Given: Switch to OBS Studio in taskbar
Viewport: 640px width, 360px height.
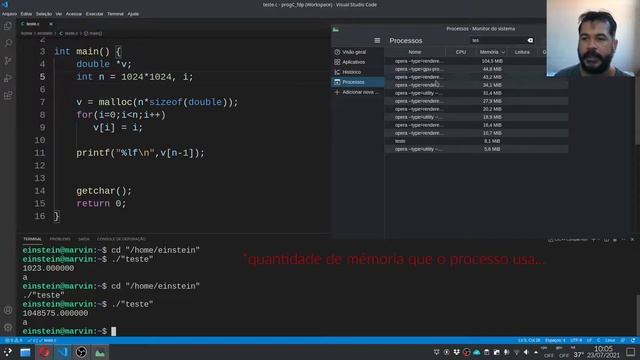Looking at the screenshot, I should click(x=81, y=352).
